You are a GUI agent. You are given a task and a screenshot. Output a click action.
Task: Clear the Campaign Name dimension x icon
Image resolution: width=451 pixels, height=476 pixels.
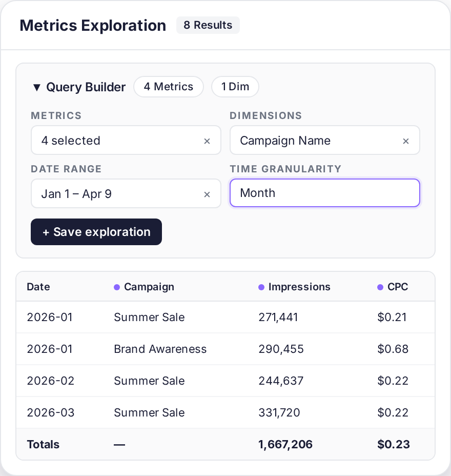[x=406, y=141]
